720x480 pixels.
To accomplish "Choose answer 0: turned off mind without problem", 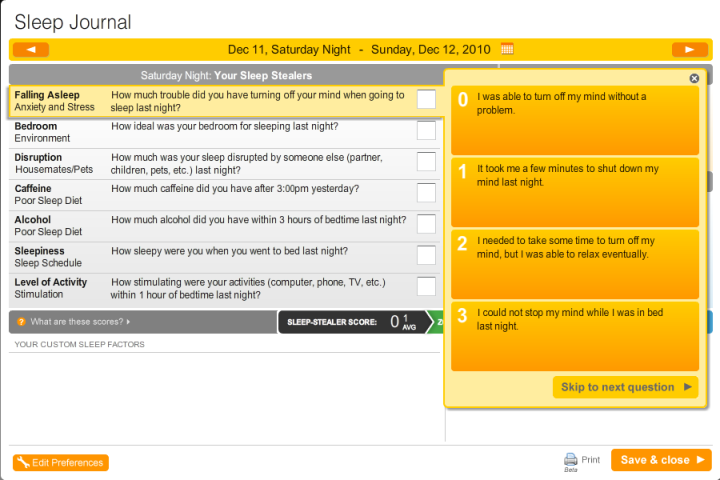I will tap(575, 120).
